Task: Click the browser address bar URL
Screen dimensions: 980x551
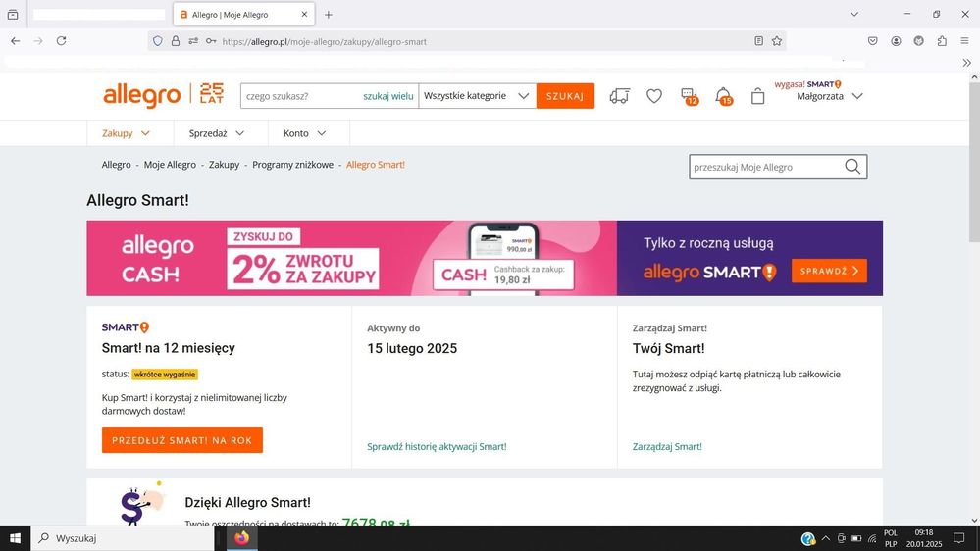Action: point(325,42)
